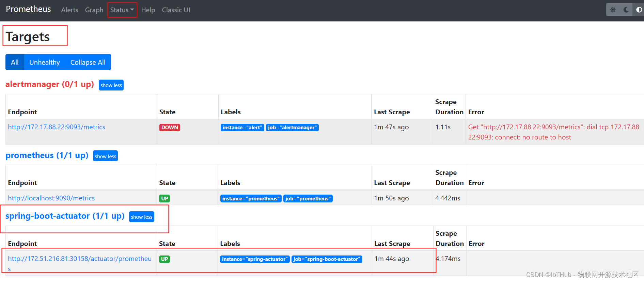Viewport: 644px width, 281px height.
Task: Click the 1.11s scrape duration value
Action: pos(443,127)
